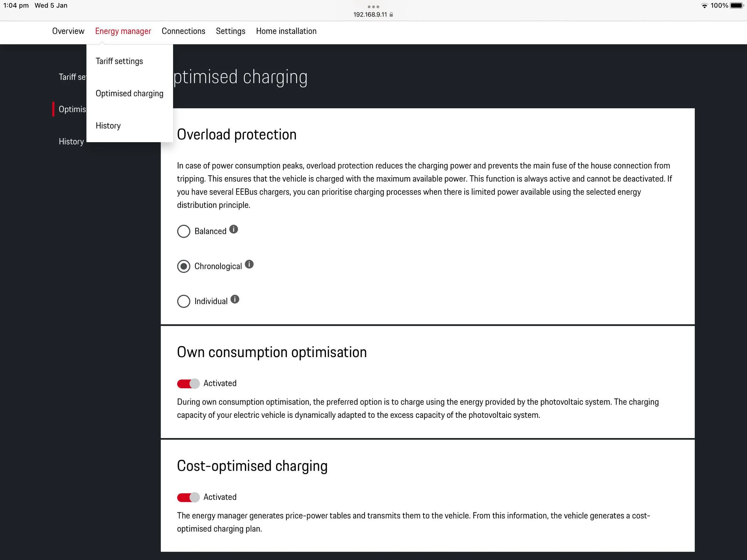Click the Overload protection heading
Image resolution: width=747 pixels, height=560 pixels.
click(237, 134)
